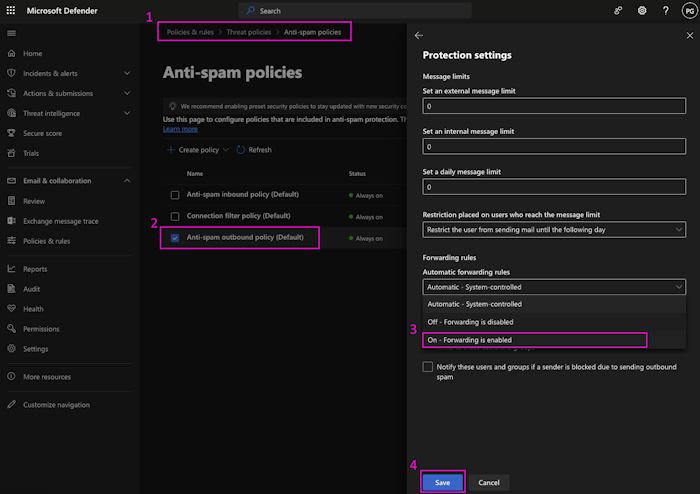
Task: Collapse the navigation hamburger menu
Action: 12,33
